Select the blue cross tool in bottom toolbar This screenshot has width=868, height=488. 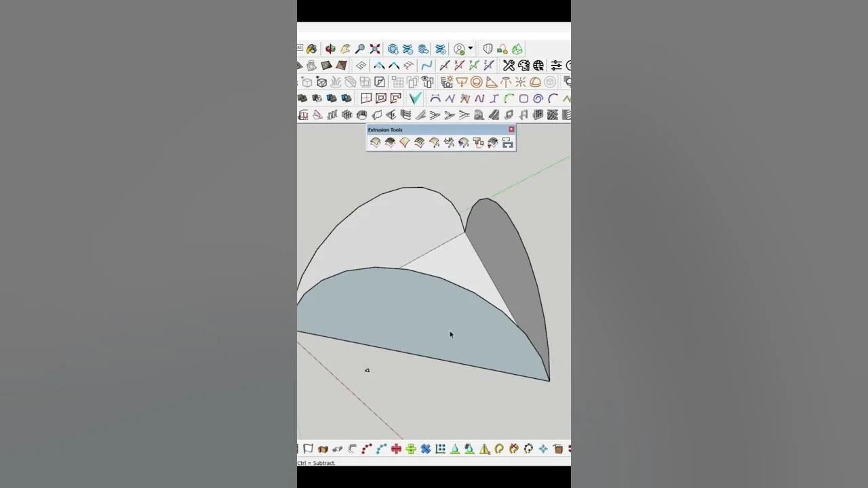[425, 449]
